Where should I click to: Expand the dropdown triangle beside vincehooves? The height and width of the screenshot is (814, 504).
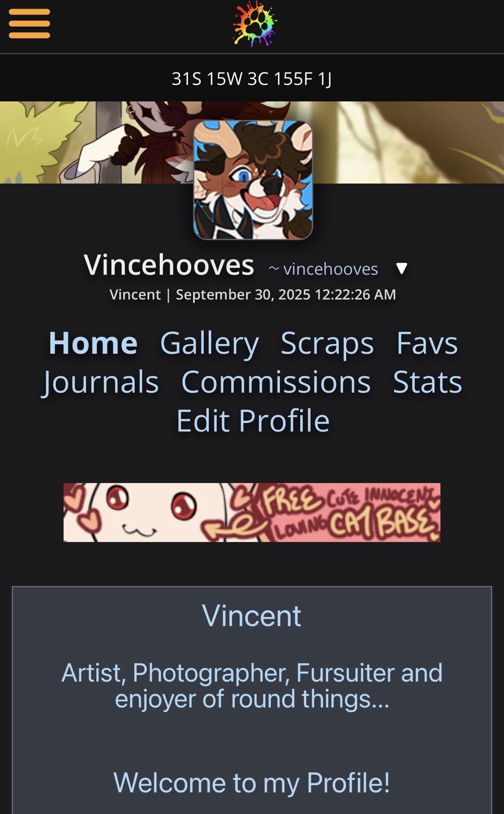[x=401, y=269]
